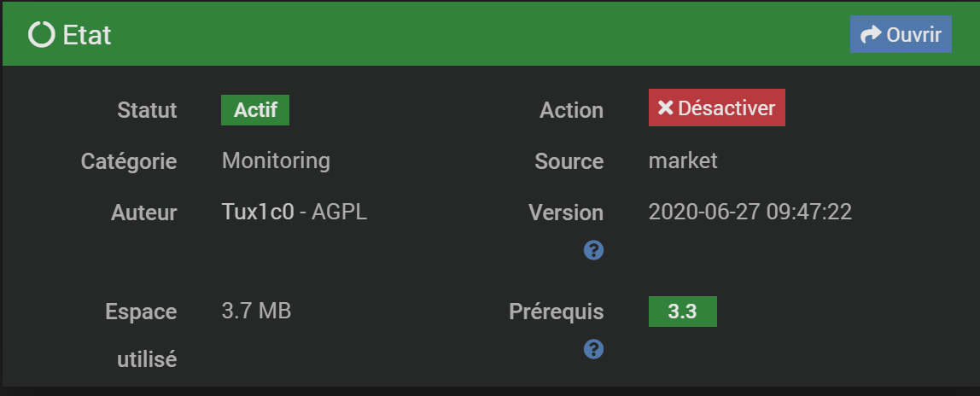Click the Etat panel header title
Image resolution: width=980 pixels, height=396 pixels.
tap(87, 35)
